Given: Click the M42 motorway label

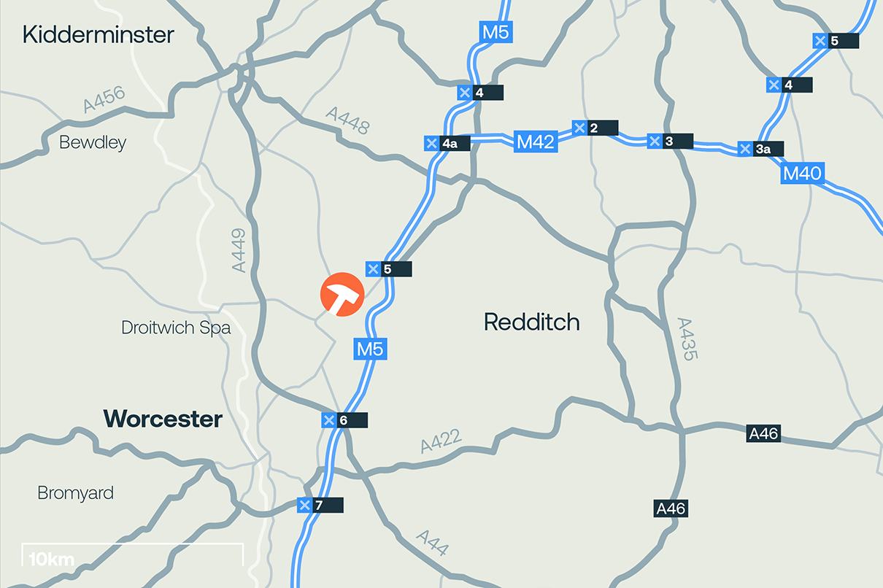Looking at the screenshot, I should [x=536, y=142].
